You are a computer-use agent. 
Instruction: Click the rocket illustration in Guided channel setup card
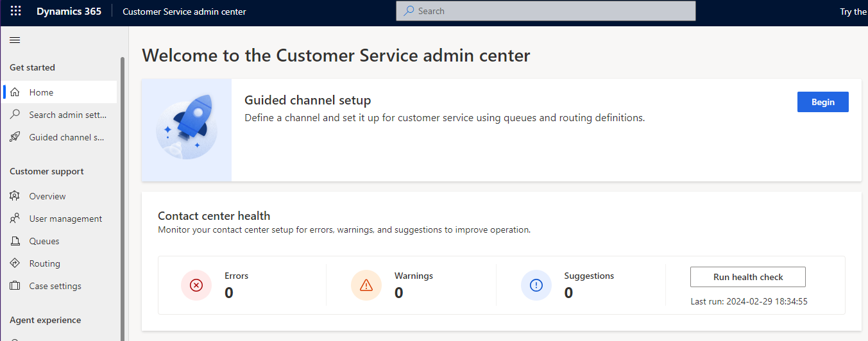pyautogui.click(x=187, y=130)
